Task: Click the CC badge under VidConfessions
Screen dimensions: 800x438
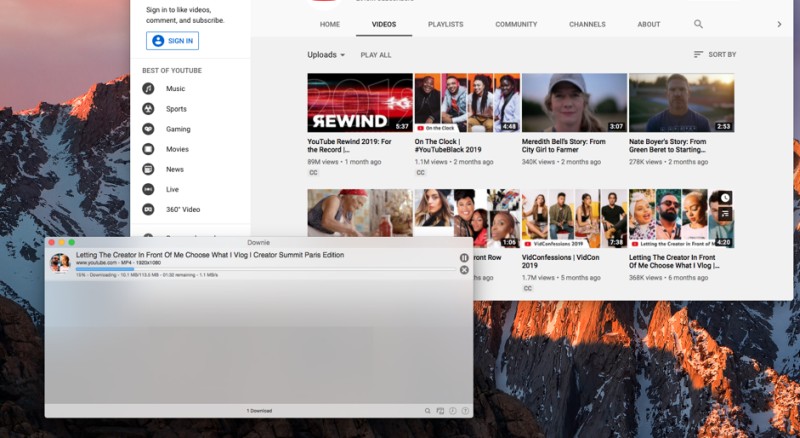Action: 528,288
